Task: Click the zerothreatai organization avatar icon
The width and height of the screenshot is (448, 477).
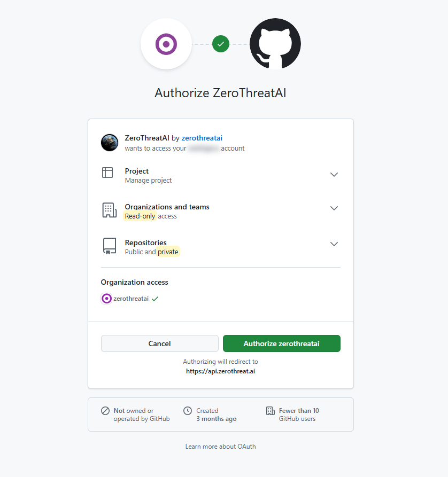Action: [x=106, y=299]
